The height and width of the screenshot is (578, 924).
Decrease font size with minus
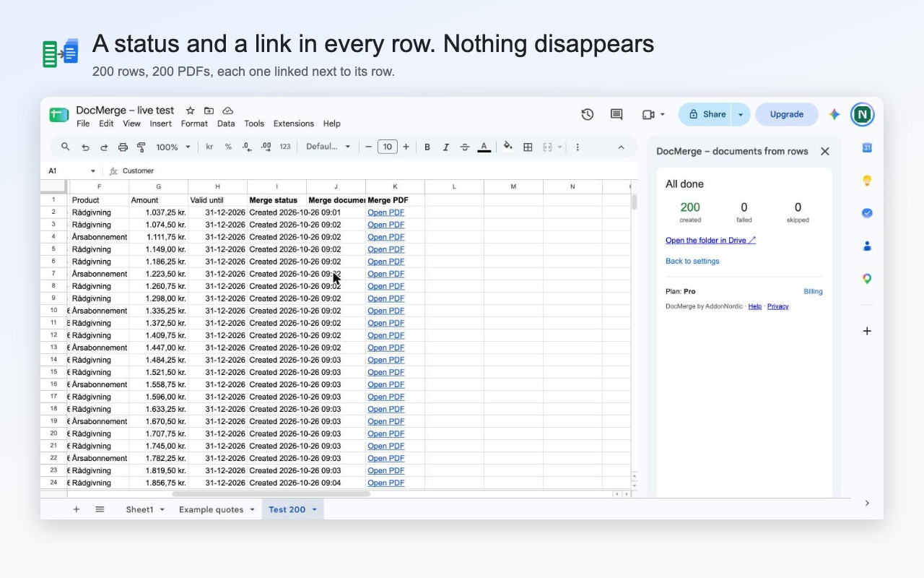369,147
